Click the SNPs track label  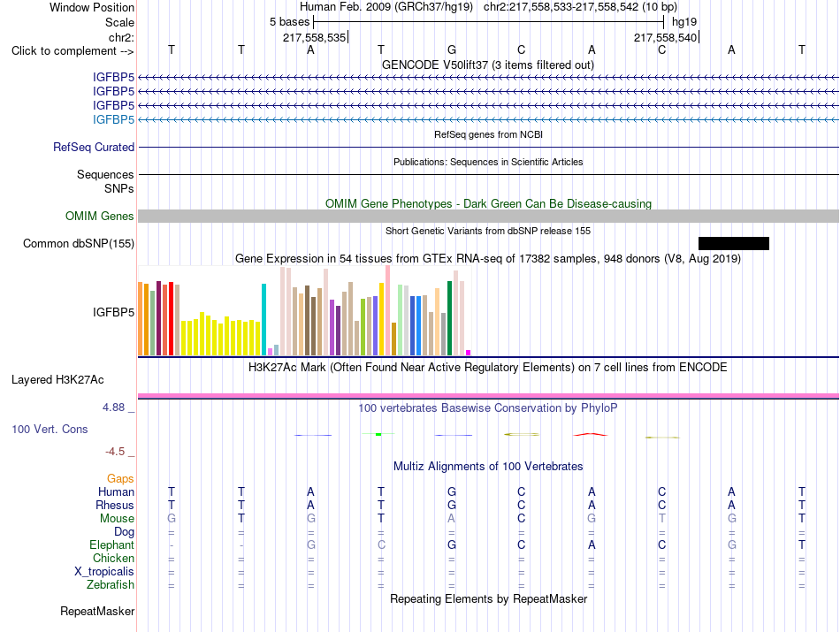(x=119, y=188)
